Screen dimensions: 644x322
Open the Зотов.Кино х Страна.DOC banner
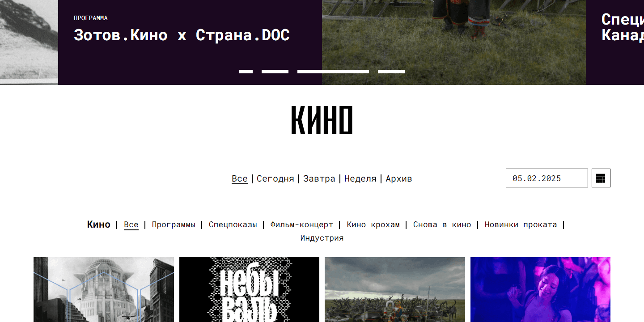182,35
